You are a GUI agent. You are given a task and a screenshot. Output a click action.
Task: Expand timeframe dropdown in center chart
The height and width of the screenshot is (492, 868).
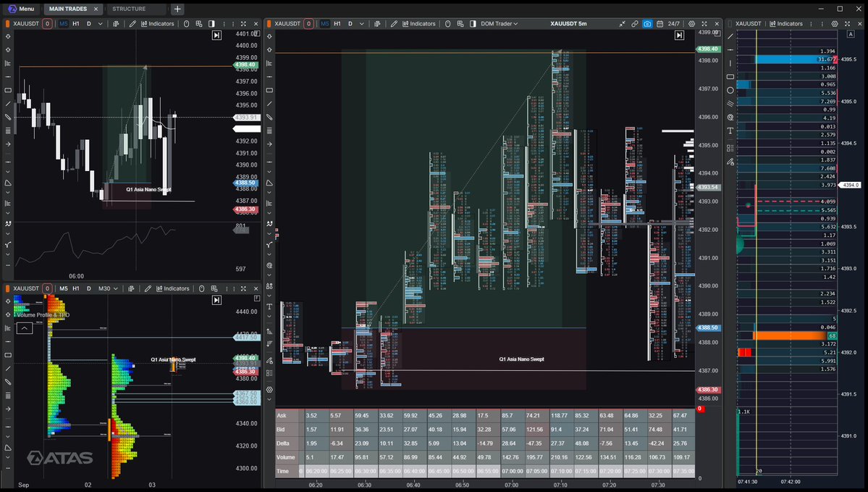coord(361,24)
